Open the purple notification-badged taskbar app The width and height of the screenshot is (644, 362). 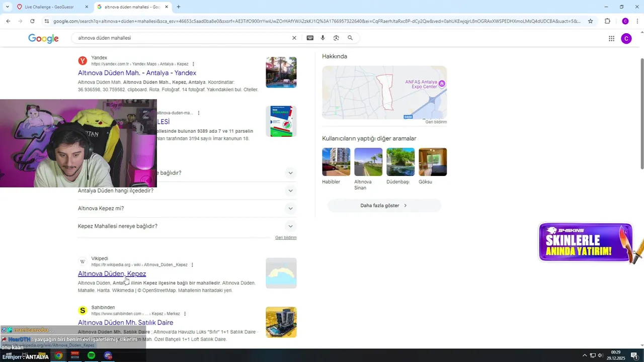108,355
